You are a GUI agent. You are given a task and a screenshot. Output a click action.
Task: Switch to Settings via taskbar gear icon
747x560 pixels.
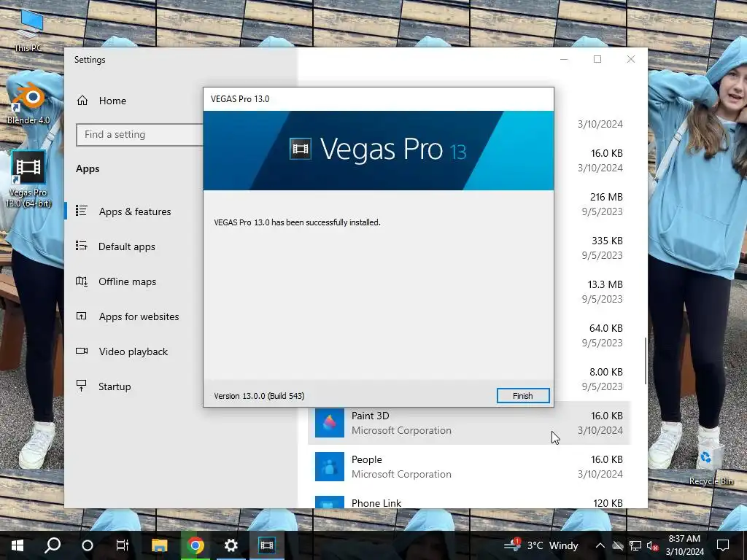(x=231, y=545)
